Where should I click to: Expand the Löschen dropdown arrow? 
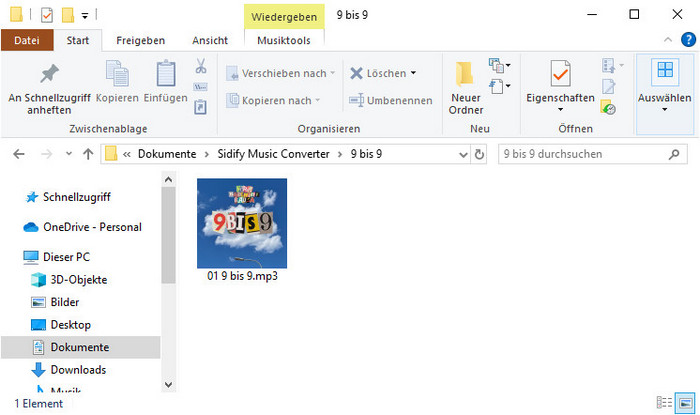[413, 73]
